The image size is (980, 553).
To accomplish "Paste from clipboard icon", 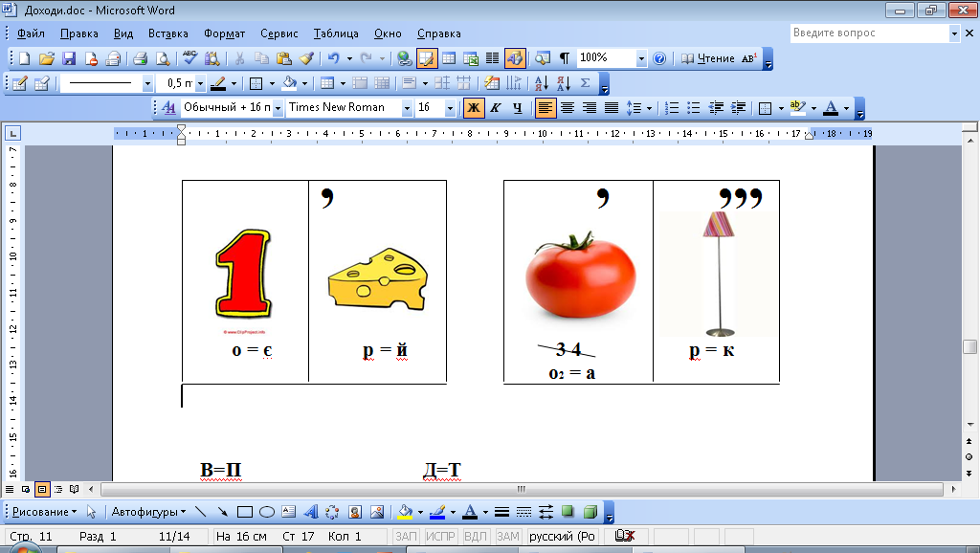I will pyautogui.click(x=283, y=58).
